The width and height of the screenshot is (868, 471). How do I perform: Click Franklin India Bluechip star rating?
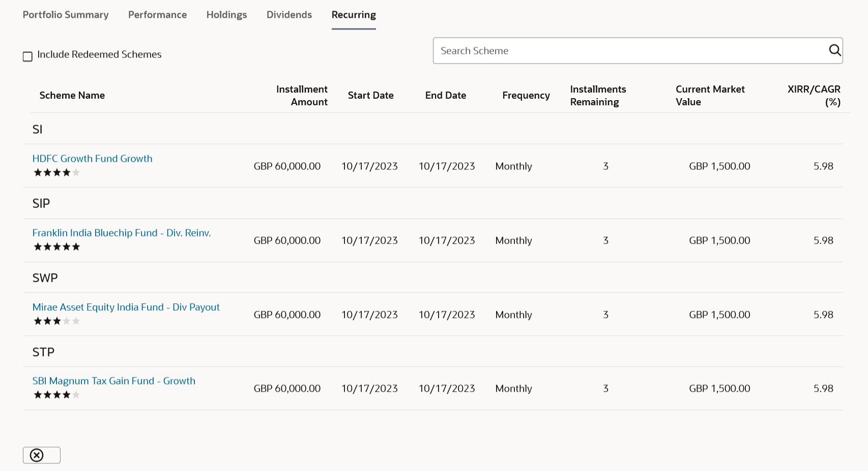56,247
